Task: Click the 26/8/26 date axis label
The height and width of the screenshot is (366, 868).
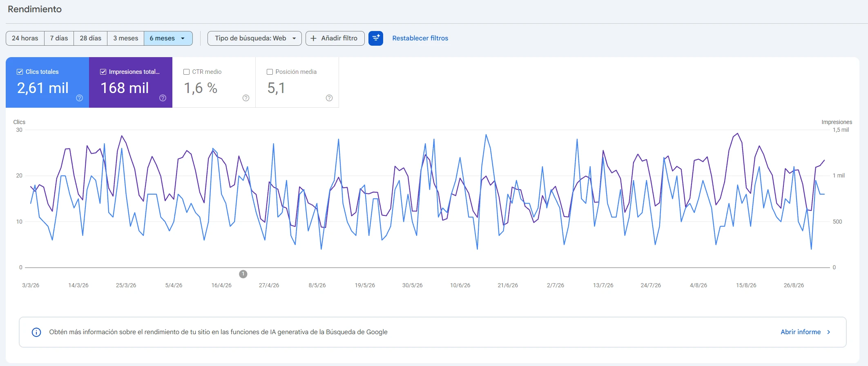Action: pyautogui.click(x=794, y=286)
